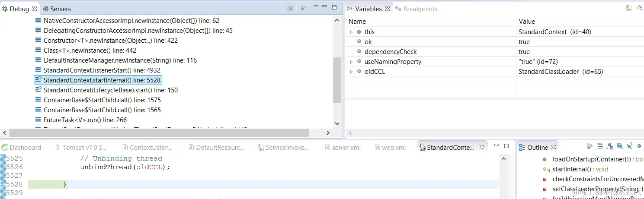Select stack frame Constructor<T>.newInstance line 422

[x=111, y=41]
